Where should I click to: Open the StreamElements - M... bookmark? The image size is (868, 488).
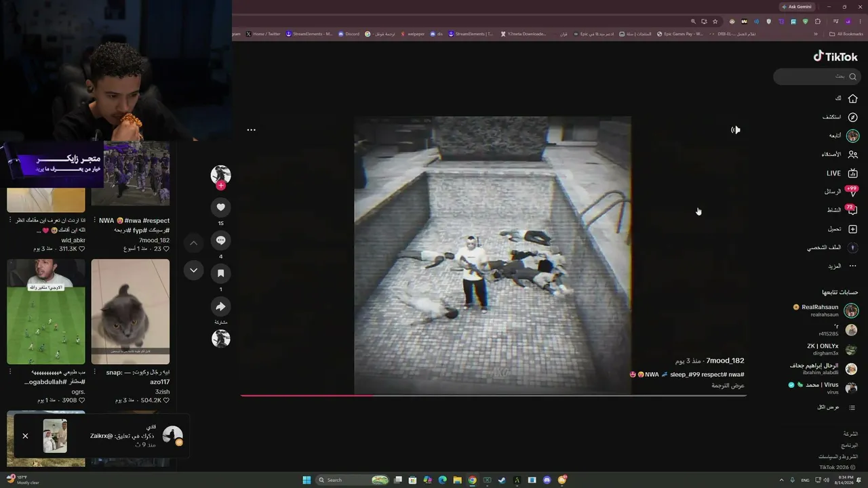pos(309,34)
